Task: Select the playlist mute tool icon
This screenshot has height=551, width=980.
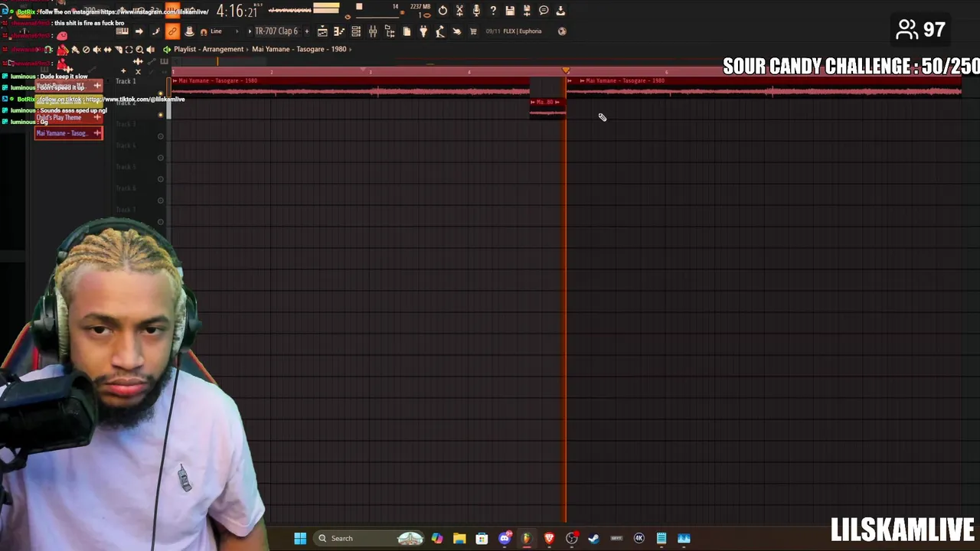Action: pos(96,50)
